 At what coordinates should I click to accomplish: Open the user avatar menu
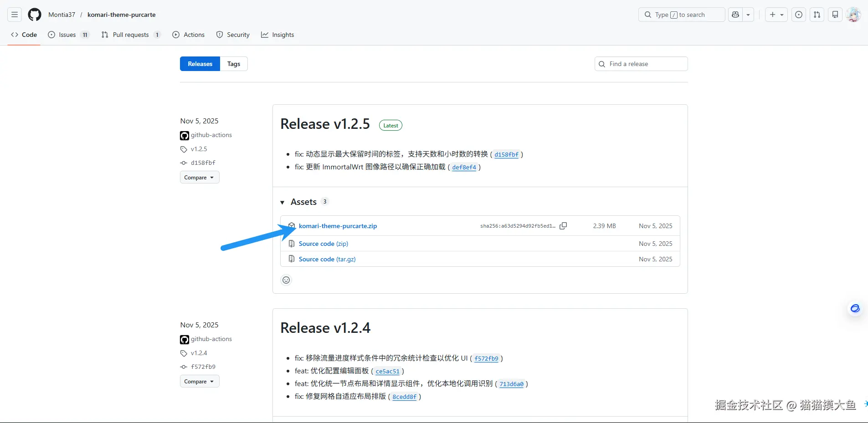tap(853, 15)
